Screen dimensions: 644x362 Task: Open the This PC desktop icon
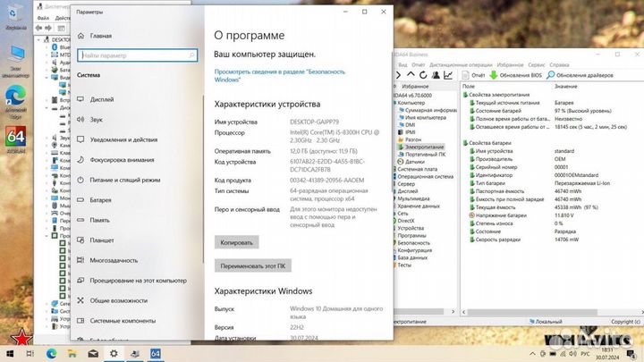tap(15, 61)
